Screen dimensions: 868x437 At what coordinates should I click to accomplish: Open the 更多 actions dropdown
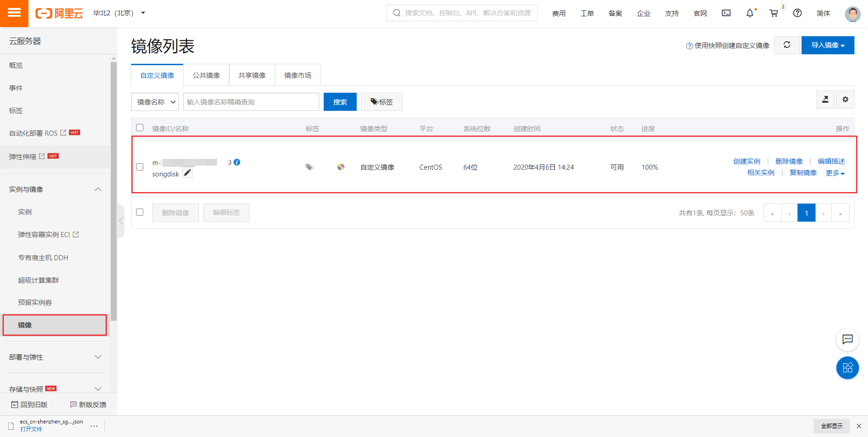click(x=835, y=173)
